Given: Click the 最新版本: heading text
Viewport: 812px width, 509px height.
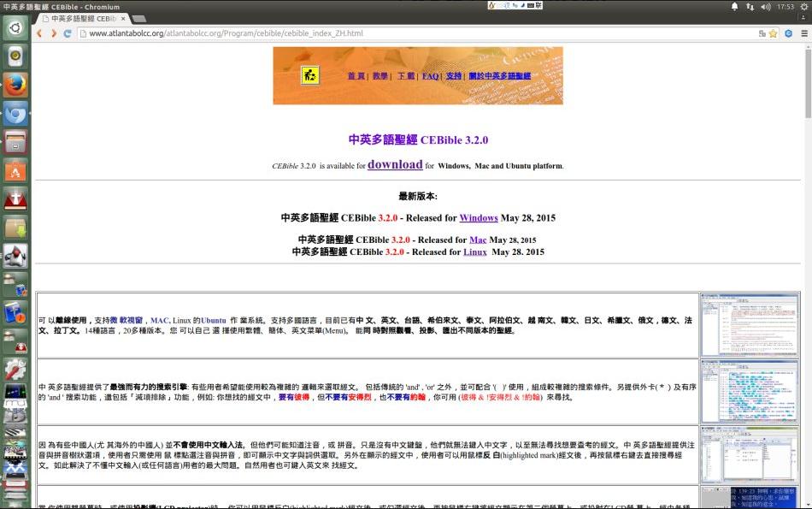Looking at the screenshot, I should tap(418, 197).
